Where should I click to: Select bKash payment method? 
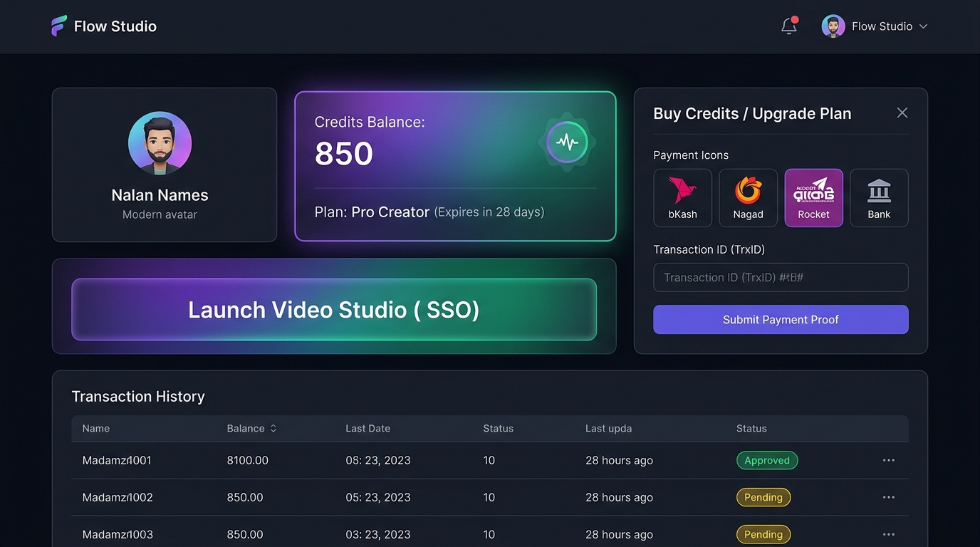[x=682, y=198]
